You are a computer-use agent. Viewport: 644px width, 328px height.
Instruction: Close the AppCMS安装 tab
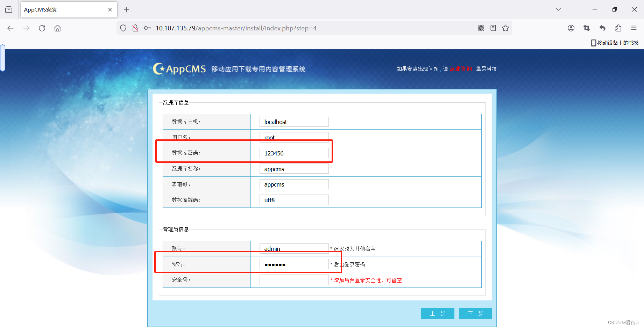(x=110, y=10)
